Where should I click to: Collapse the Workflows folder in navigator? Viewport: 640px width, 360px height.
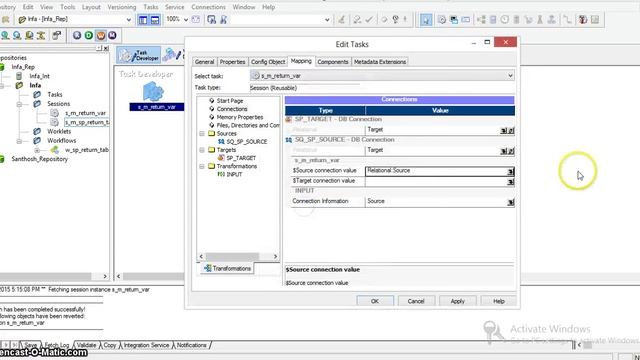click(x=19, y=141)
